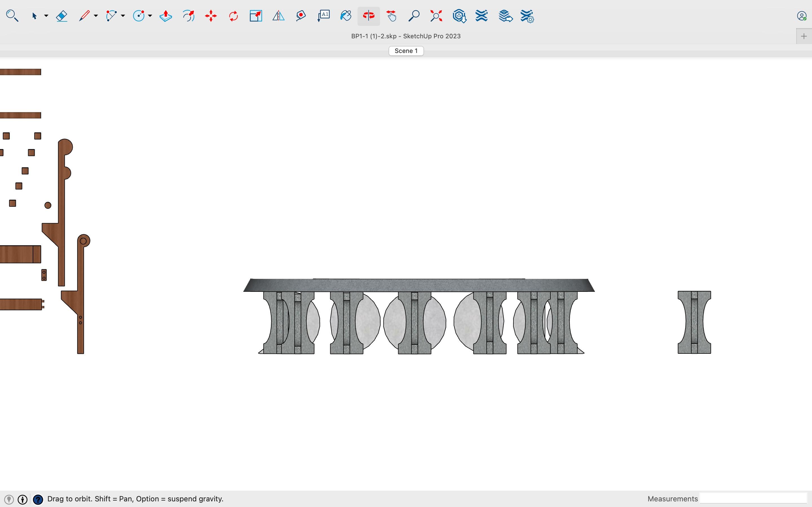This screenshot has height=507, width=812.
Task: Activate the Zoom Extents tool
Action: 436,16
